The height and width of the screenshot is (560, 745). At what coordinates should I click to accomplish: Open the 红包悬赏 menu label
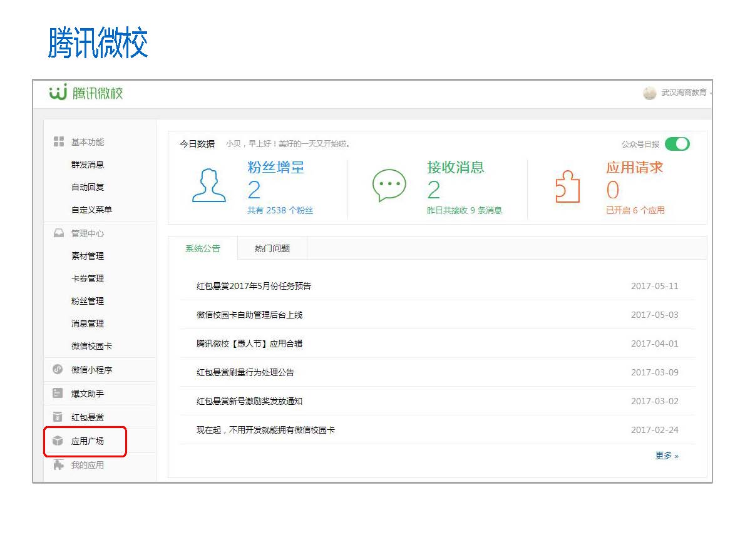[88, 417]
